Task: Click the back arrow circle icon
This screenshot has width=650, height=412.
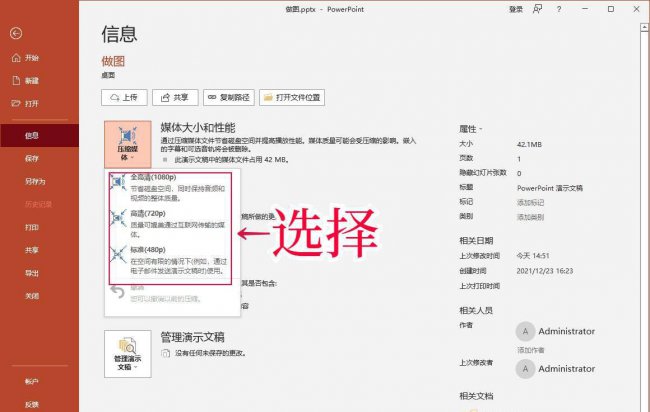Action: (x=16, y=33)
